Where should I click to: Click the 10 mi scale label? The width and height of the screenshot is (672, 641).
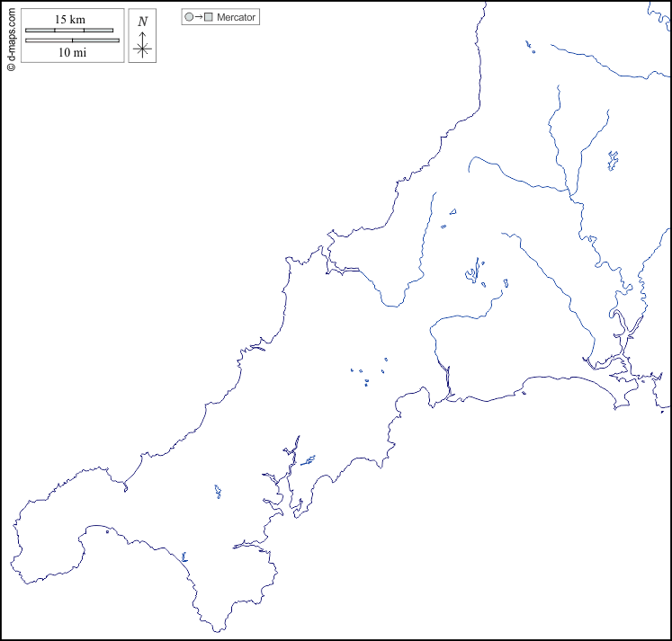coord(72,52)
